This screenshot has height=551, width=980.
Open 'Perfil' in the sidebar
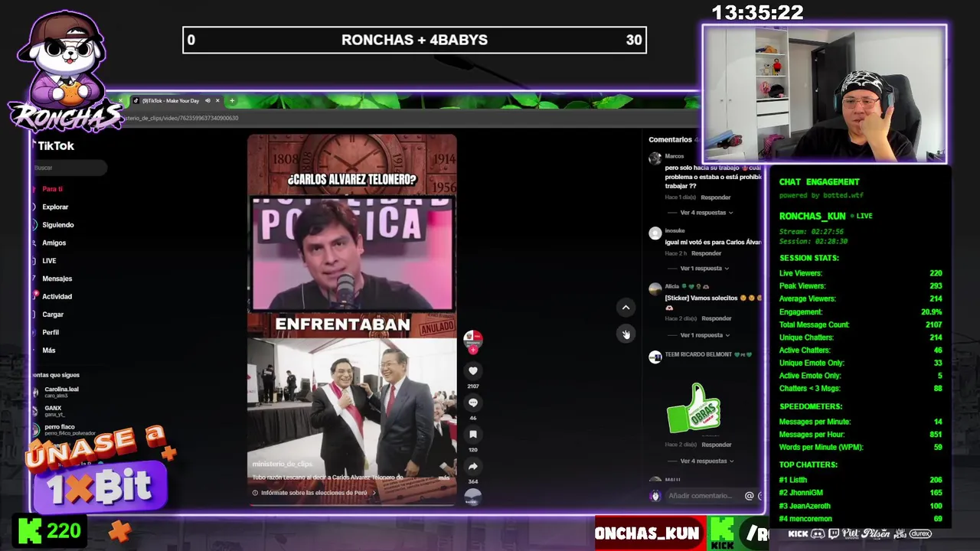click(51, 332)
